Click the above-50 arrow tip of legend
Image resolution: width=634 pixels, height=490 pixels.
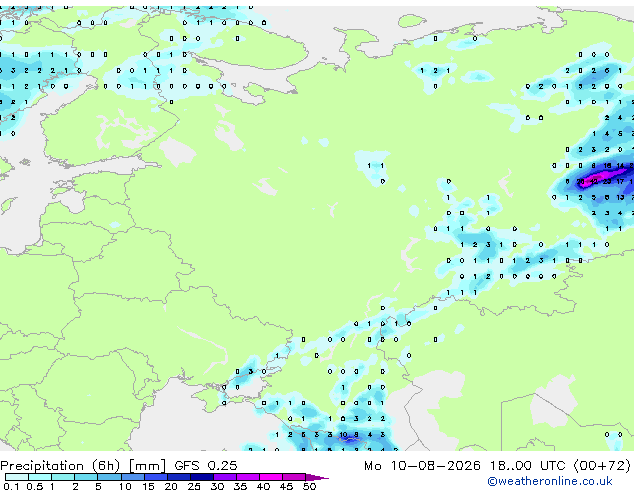tap(317, 477)
